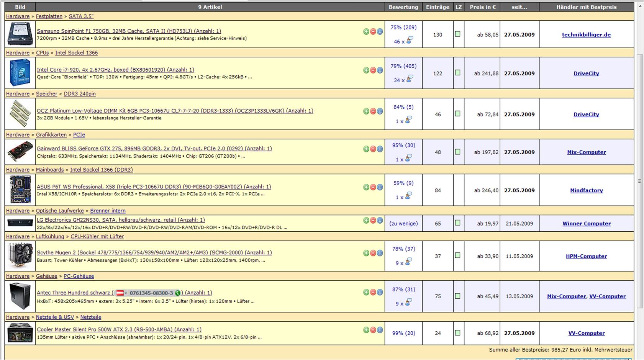Open CPU-Kühler mit Lüfter category link
The width and height of the screenshot is (644, 360).
tap(97, 237)
